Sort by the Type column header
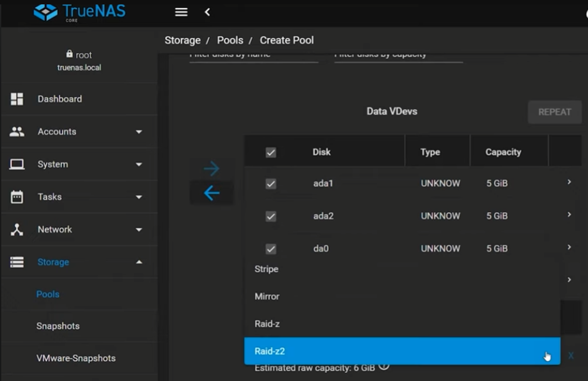588x381 pixels. pyautogui.click(x=430, y=152)
